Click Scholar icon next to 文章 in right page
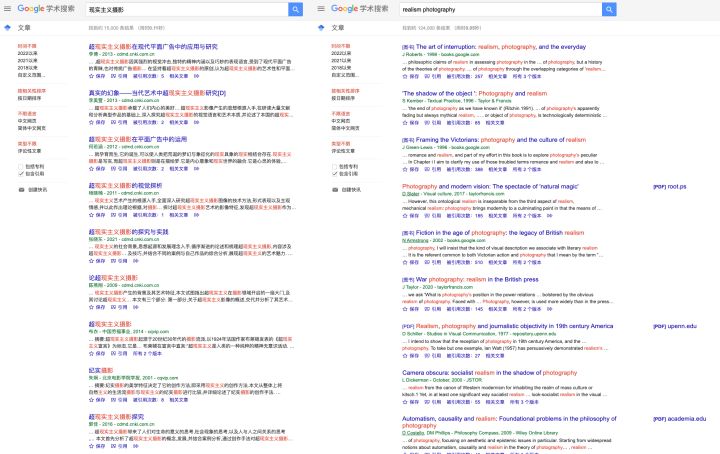 (x=321, y=28)
